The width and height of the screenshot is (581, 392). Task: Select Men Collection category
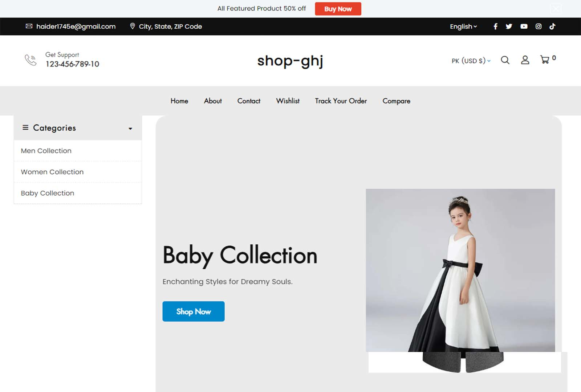(78, 151)
